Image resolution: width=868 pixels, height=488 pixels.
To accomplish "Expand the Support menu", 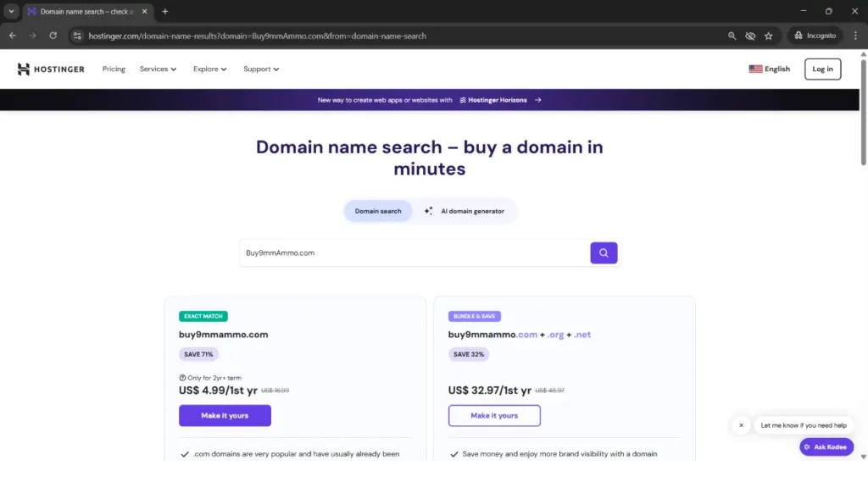I will pos(261,69).
